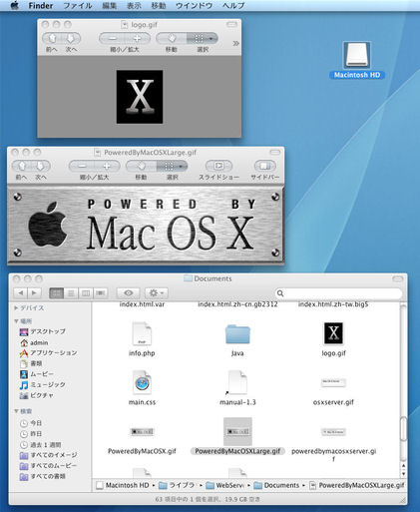420x512 pixels.
Task: Click the Finder search field
Action: tap(338, 293)
